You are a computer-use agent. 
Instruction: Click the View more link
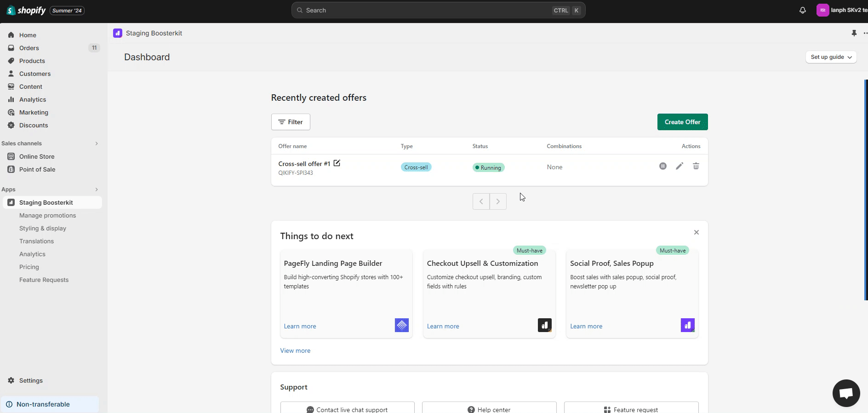point(295,350)
